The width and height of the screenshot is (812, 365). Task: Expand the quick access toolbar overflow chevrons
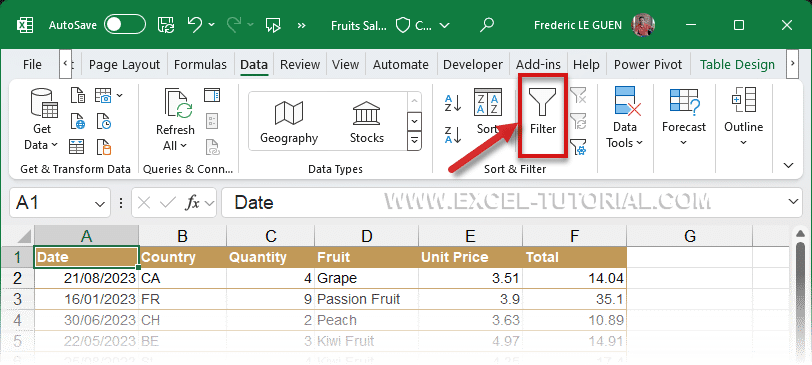point(302,25)
